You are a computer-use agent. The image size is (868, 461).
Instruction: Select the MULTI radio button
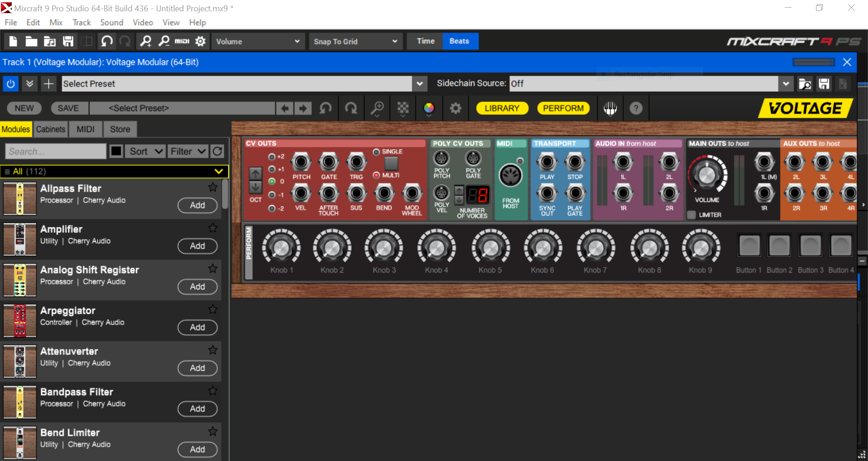click(x=376, y=175)
